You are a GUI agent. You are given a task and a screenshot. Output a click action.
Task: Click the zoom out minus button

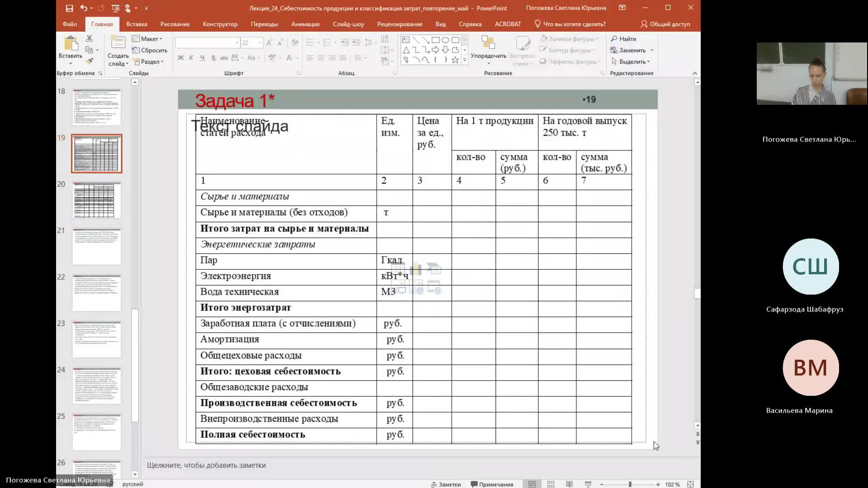602,484
